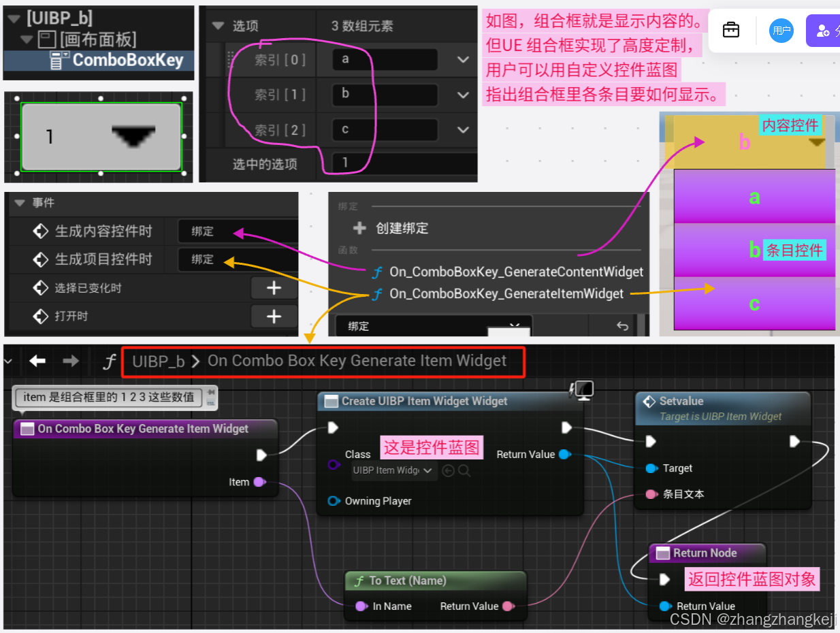Screen dimensions: 840x633
Task: Open the chevron menu for 索引 [2]
Action: [464, 129]
